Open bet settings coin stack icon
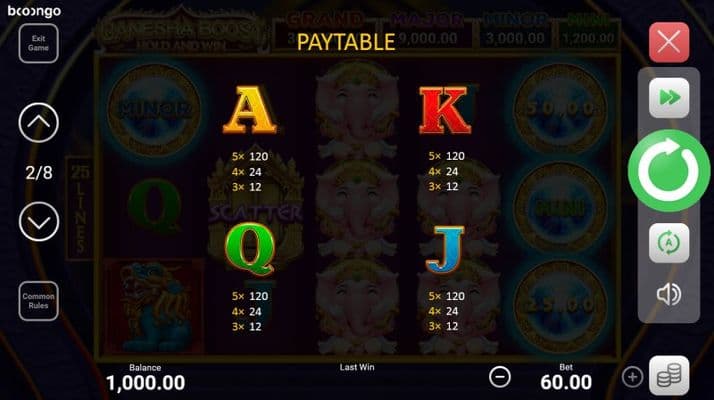 coord(668,376)
